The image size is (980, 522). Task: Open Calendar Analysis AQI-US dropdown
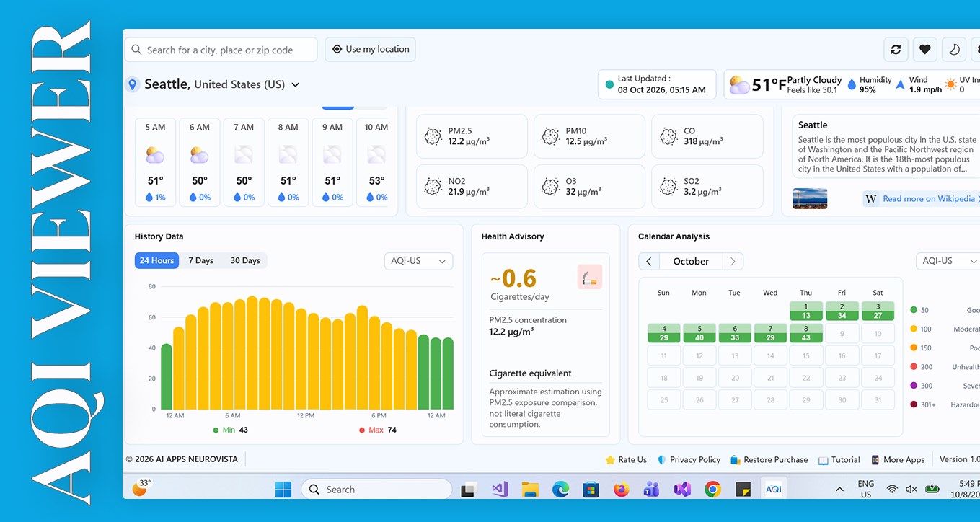click(x=950, y=261)
